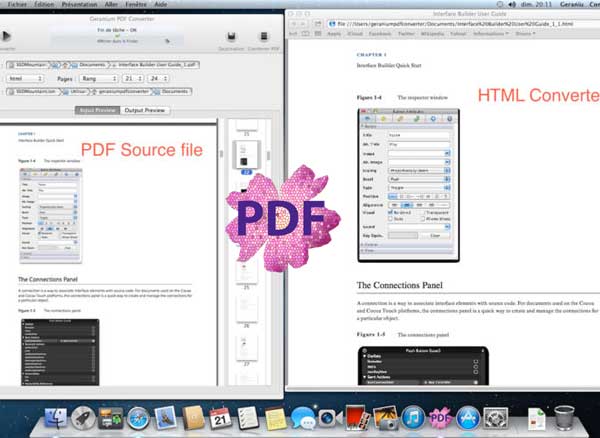Open Calendar showing 21 in Dock

click(221, 418)
